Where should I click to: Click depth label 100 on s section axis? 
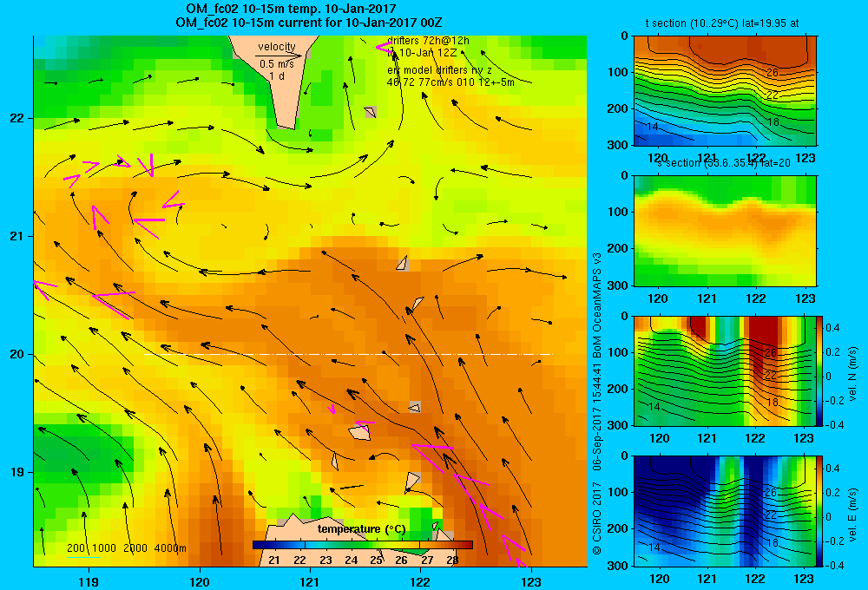618,212
